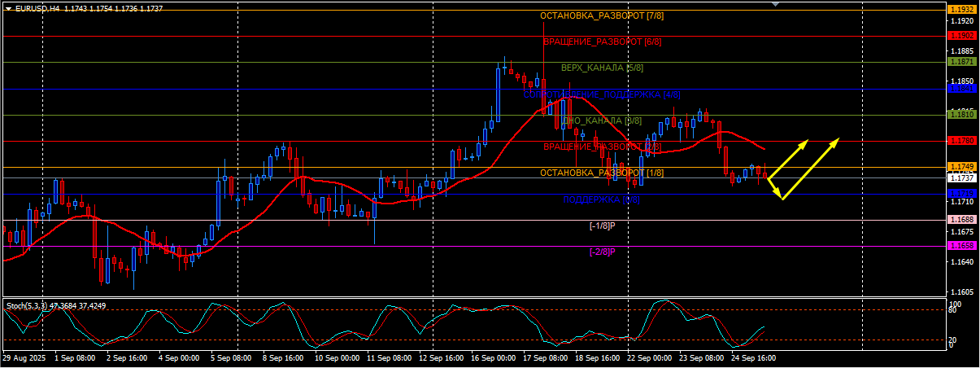This screenshot has width=980, height=368.
Task: Click the 100 value on Stochastic scale
Action: click(956, 304)
